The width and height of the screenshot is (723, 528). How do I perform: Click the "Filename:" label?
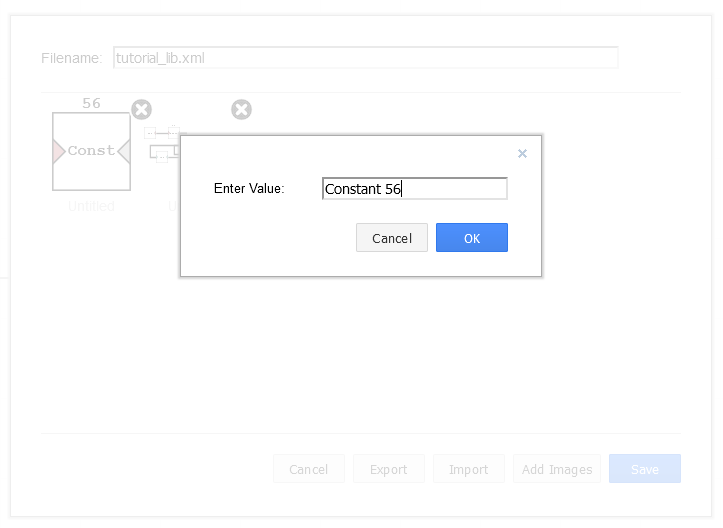(71, 58)
